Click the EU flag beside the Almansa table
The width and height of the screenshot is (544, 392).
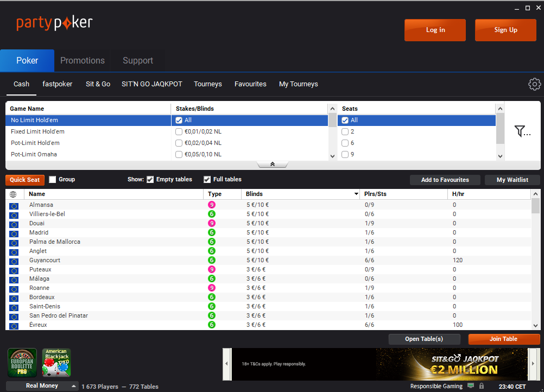click(x=14, y=205)
